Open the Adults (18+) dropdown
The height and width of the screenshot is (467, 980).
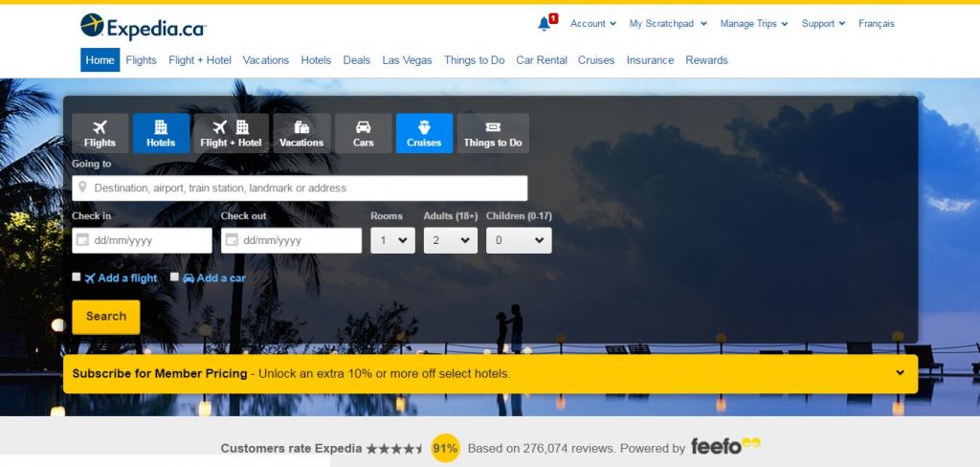[451, 240]
